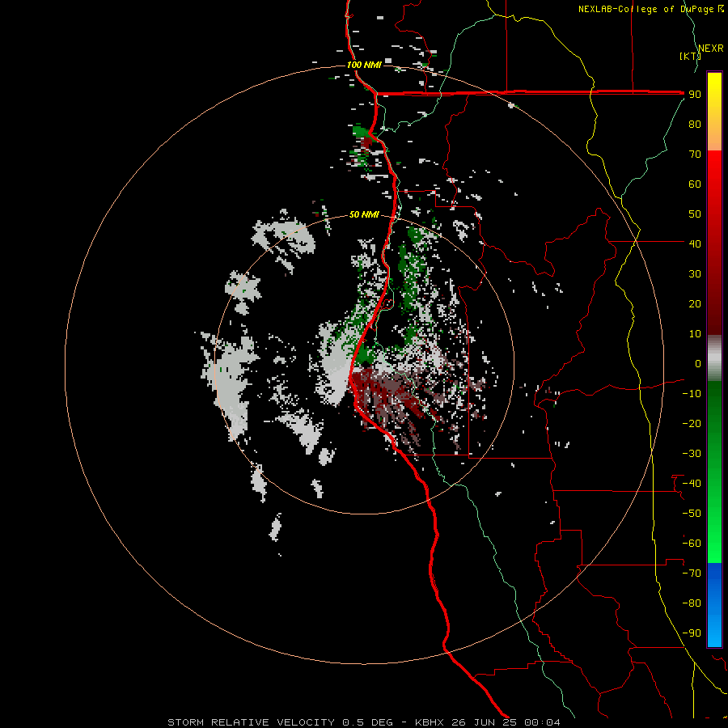
Task: Click the -40 value on the velocity scale
Action: click(x=692, y=484)
